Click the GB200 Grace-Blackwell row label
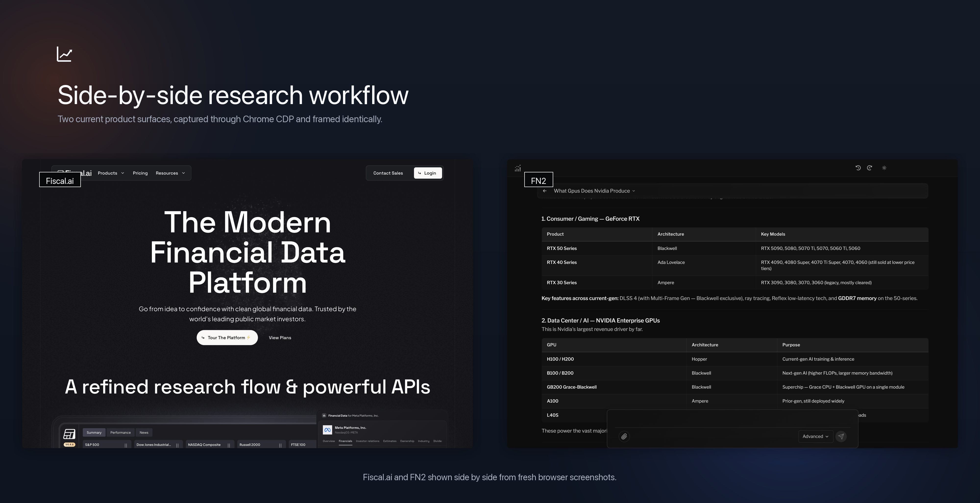This screenshot has height=503, width=980. click(571, 387)
